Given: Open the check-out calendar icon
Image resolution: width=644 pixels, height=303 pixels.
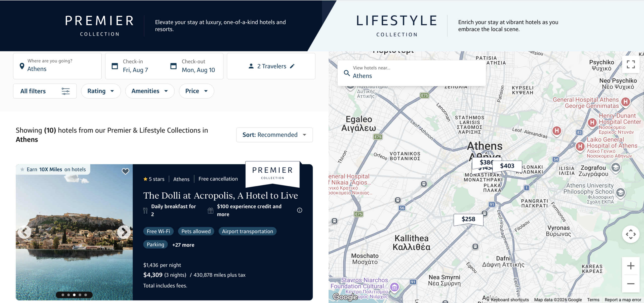Looking at the screenshot, I should (173, 66).
